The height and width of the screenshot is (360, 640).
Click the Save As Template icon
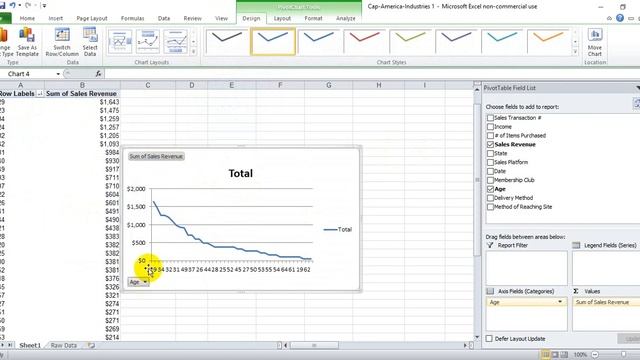pos(27,42)
